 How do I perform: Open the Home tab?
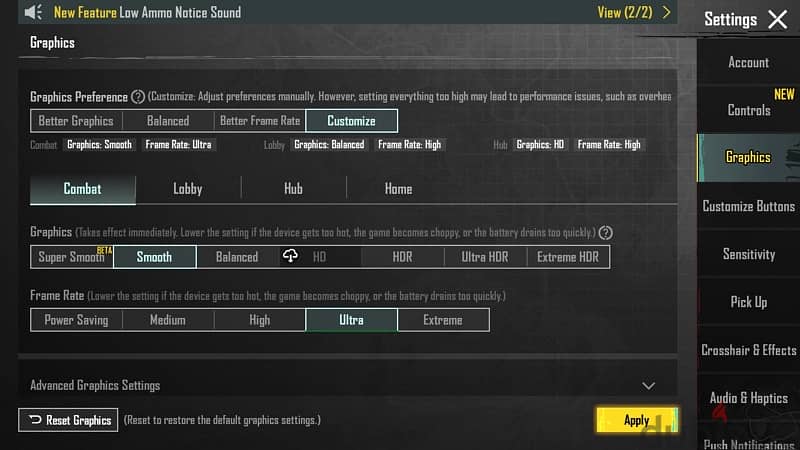coord(398,189)
